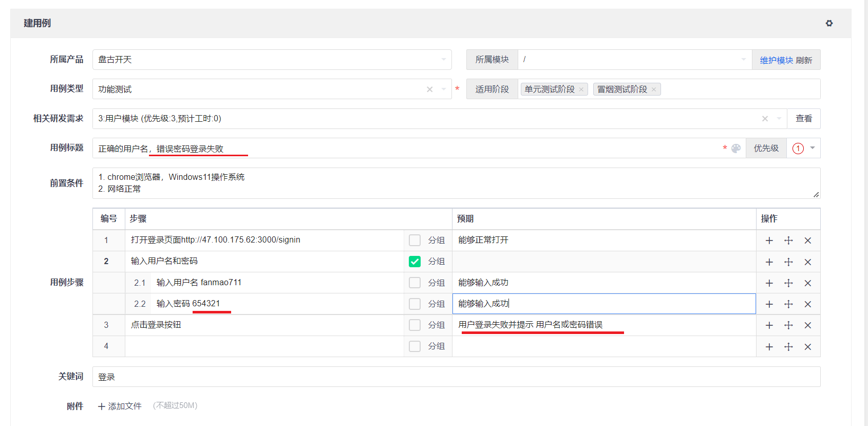The height and width of the screenshot is (426, 868).
Task: Click the 关键词 input containing 登录
Action: [456, 377]
